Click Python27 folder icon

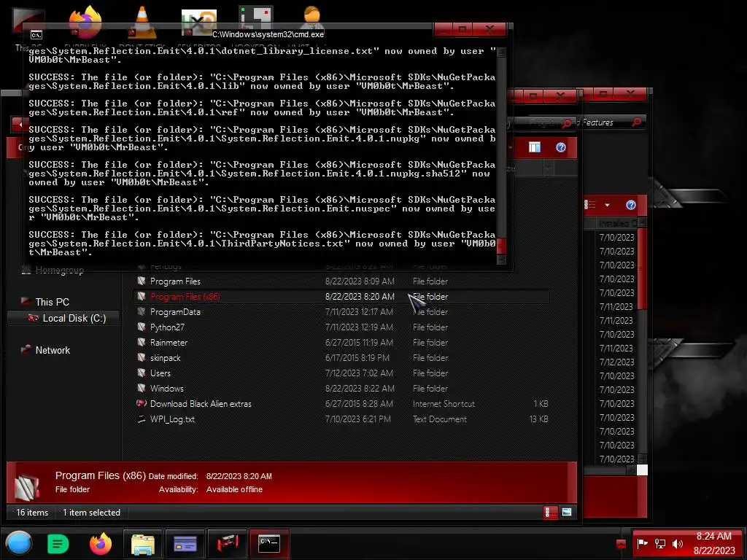pos(141,327)
